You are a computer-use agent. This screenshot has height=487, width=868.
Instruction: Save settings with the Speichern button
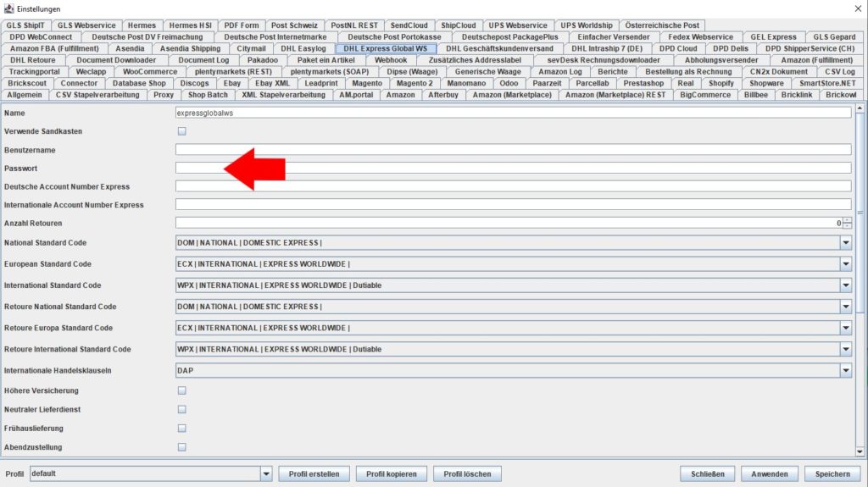[x=832, y=474]
